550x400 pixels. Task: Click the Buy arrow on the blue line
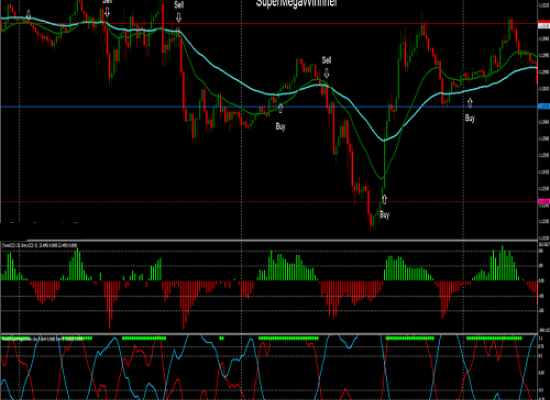pos(280,108)
